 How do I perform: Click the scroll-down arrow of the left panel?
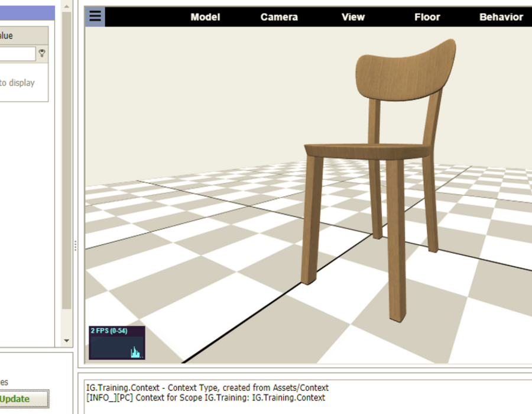coord(66,340)
